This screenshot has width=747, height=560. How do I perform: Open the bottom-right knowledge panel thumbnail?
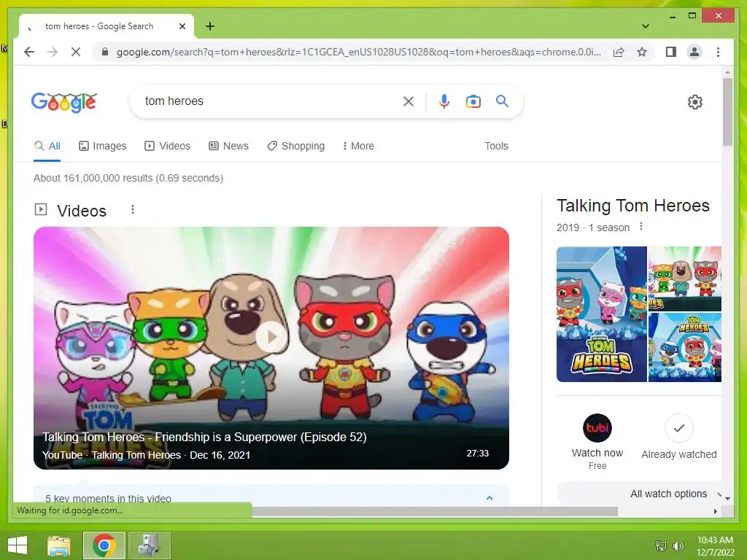[684, 347]
